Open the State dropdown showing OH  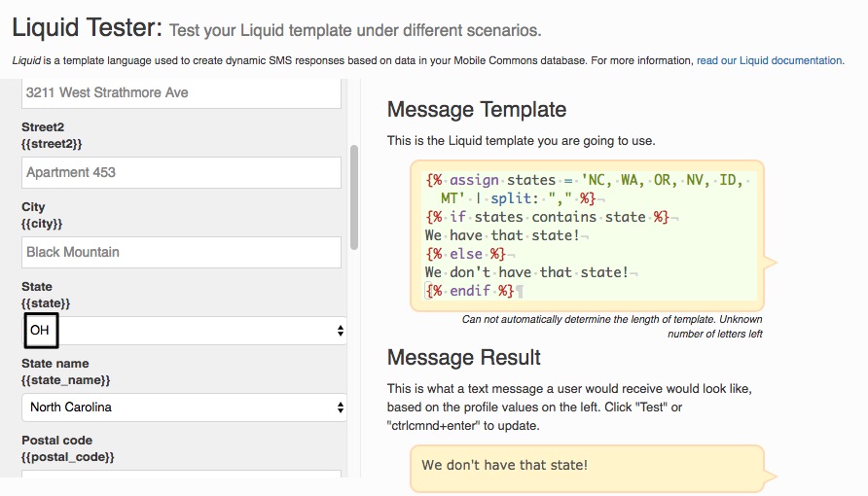pos(184,331)
